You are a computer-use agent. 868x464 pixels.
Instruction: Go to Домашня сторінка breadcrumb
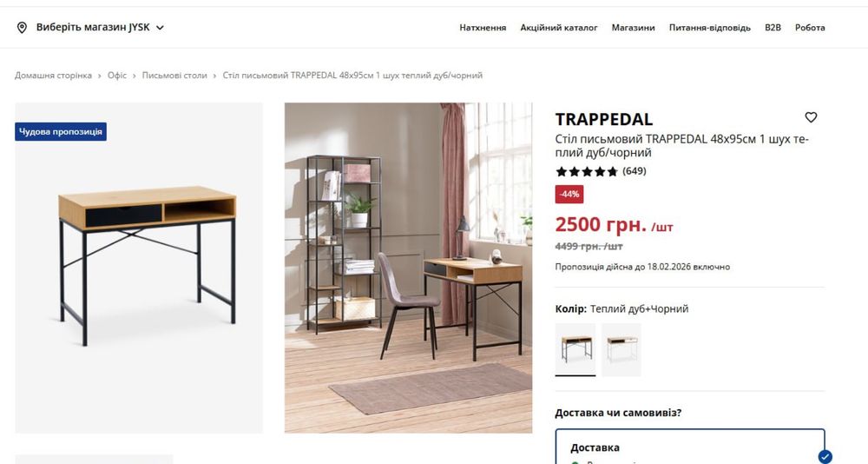53,76
